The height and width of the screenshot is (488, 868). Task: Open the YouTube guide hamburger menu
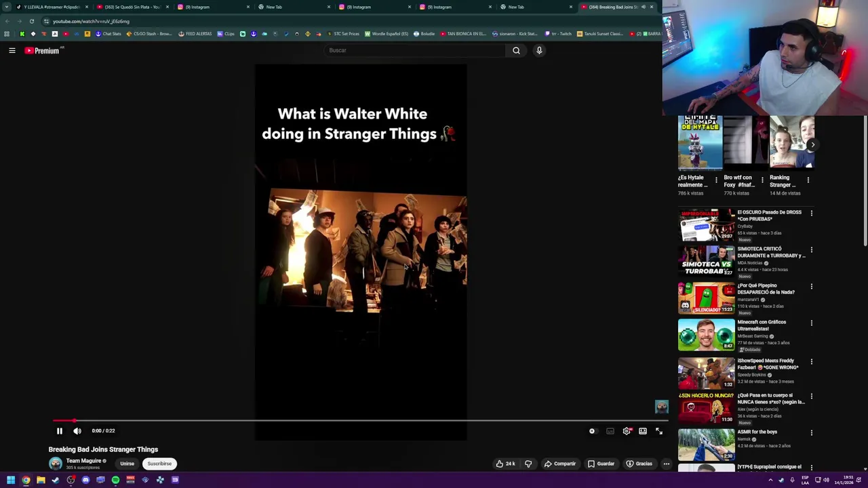pyautogui.click(x=12, y=50)
